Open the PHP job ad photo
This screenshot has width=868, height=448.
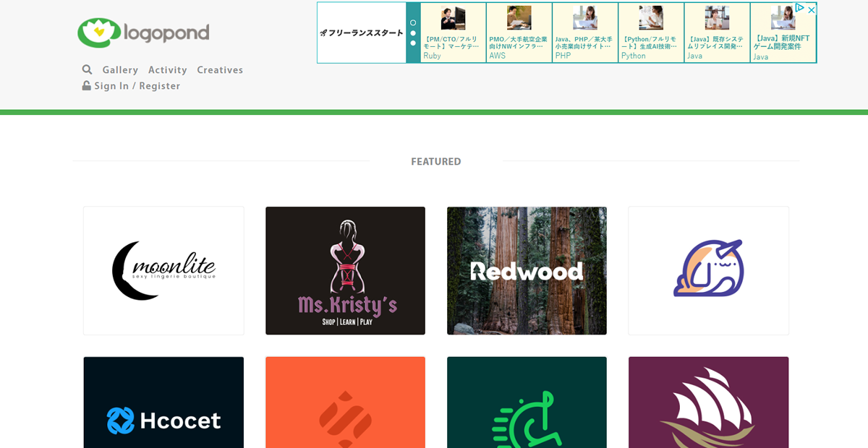click(584, 18)
